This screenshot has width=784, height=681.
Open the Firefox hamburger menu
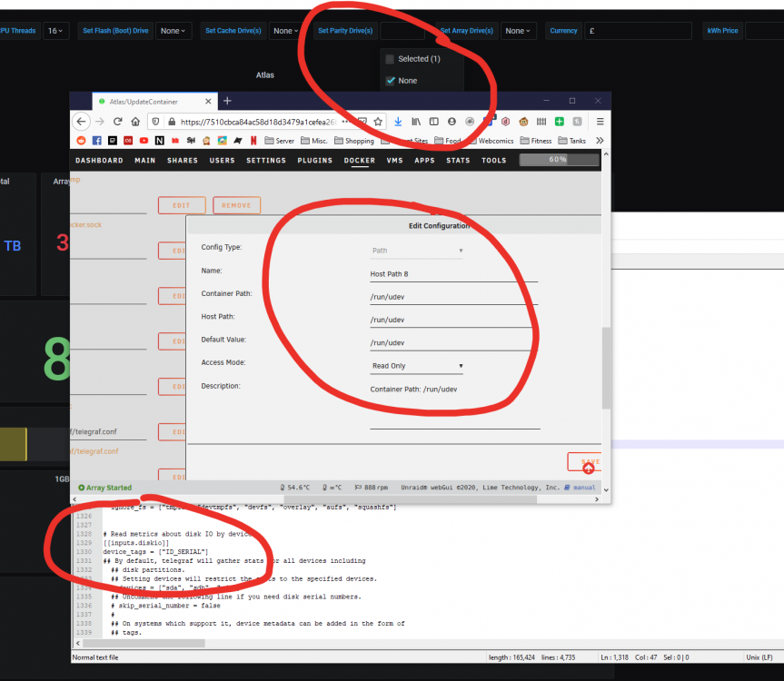coord(600,122)
